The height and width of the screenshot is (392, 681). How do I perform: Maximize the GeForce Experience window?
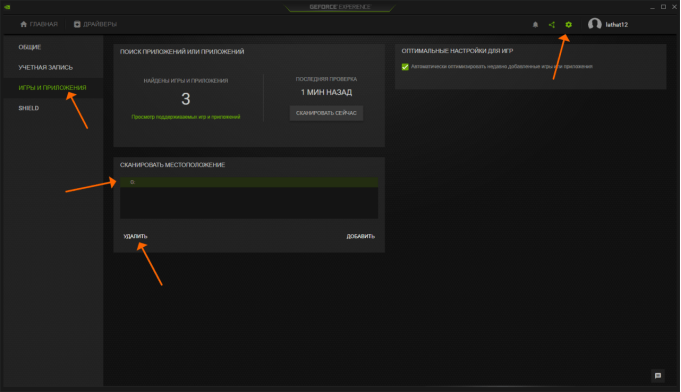[663, 7]
